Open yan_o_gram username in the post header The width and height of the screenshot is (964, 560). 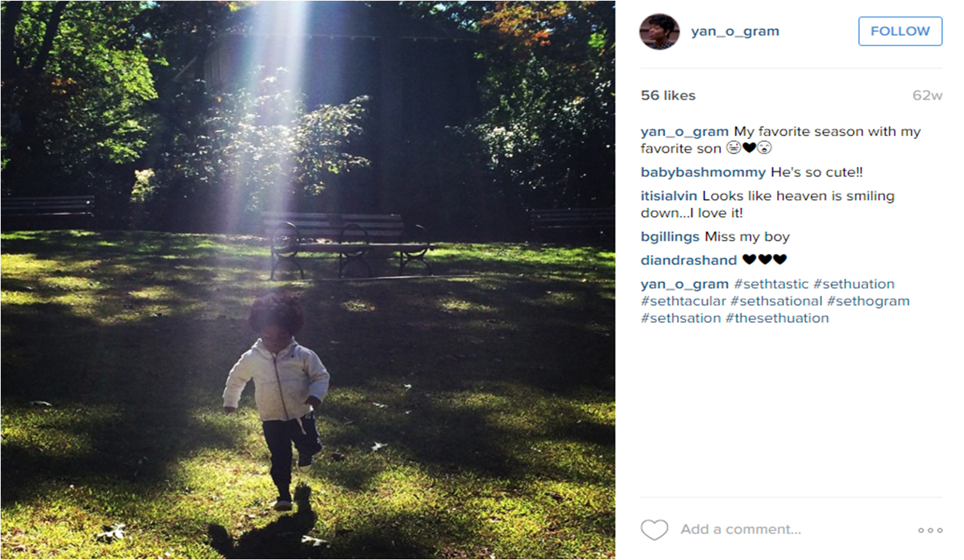click(735, 31)
